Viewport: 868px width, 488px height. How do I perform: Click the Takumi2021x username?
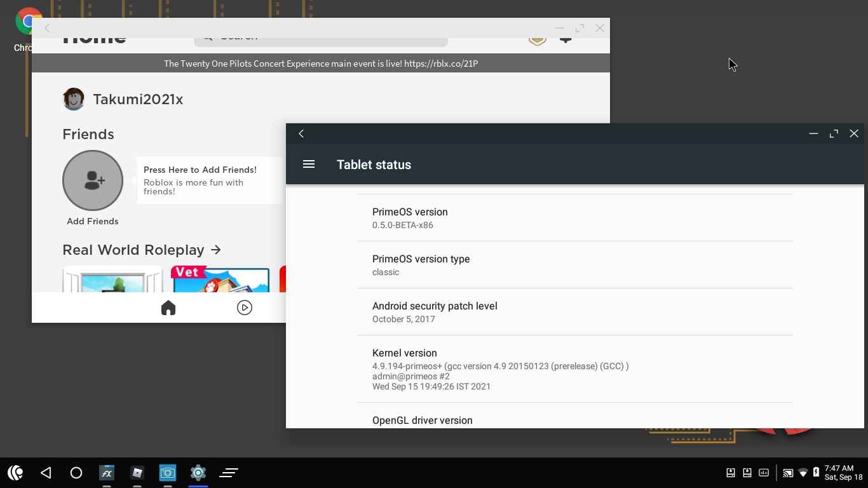tap(138, 100)
